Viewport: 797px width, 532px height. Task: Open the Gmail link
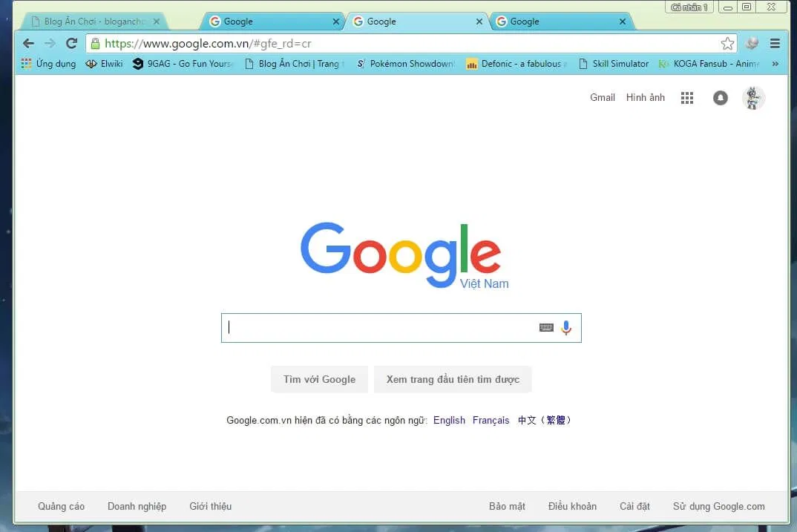(602, 97)
